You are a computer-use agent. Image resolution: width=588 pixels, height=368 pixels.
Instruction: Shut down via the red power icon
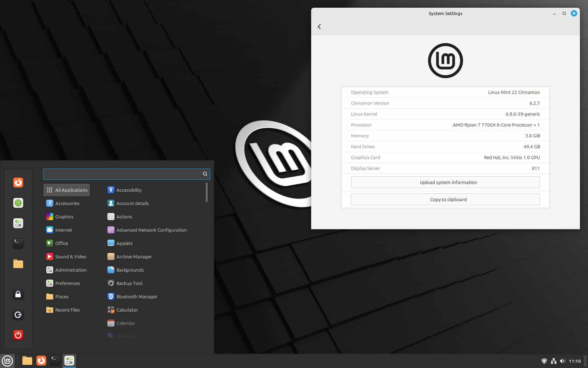18,335
